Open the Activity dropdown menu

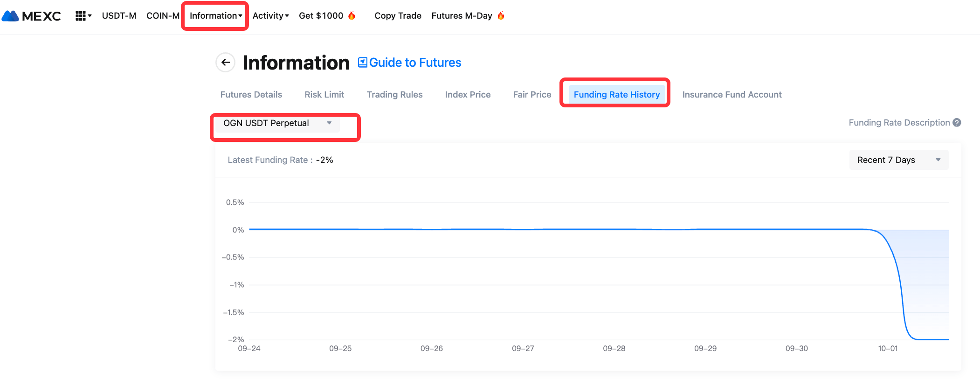click(x=270, y=16)
